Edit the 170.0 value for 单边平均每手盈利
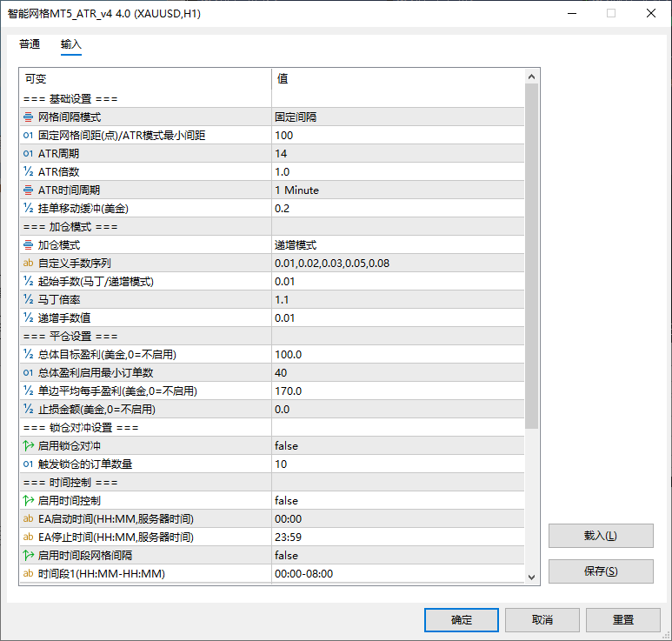 [x=398, y=391]
